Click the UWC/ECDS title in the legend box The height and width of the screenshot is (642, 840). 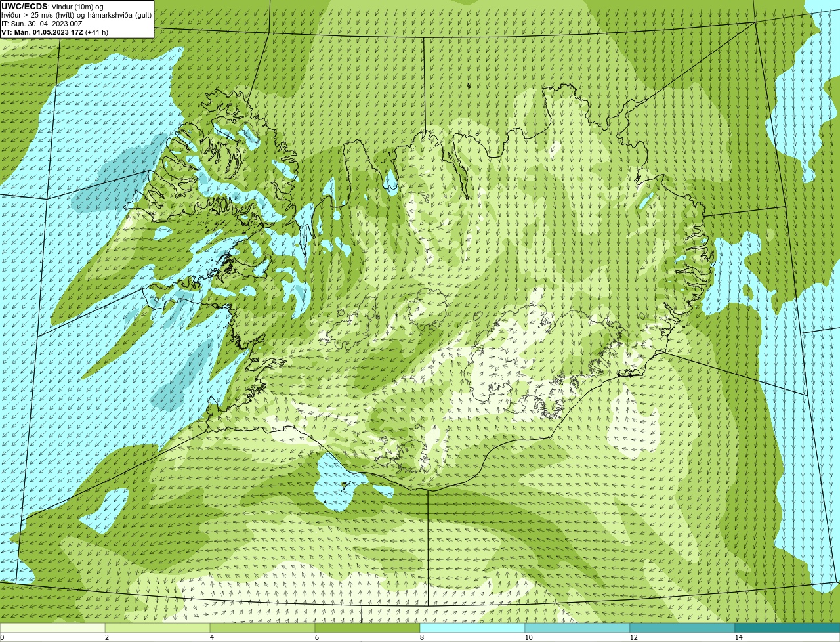(24, 7)
